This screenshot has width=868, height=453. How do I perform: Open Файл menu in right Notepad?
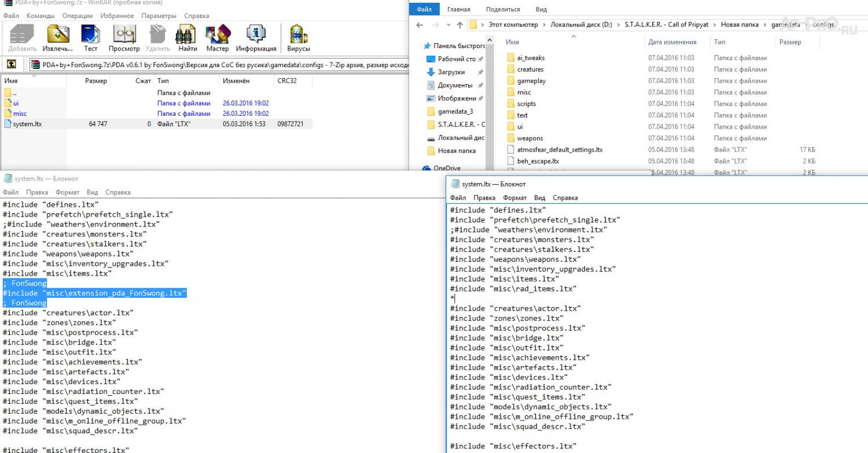(458, 198)
